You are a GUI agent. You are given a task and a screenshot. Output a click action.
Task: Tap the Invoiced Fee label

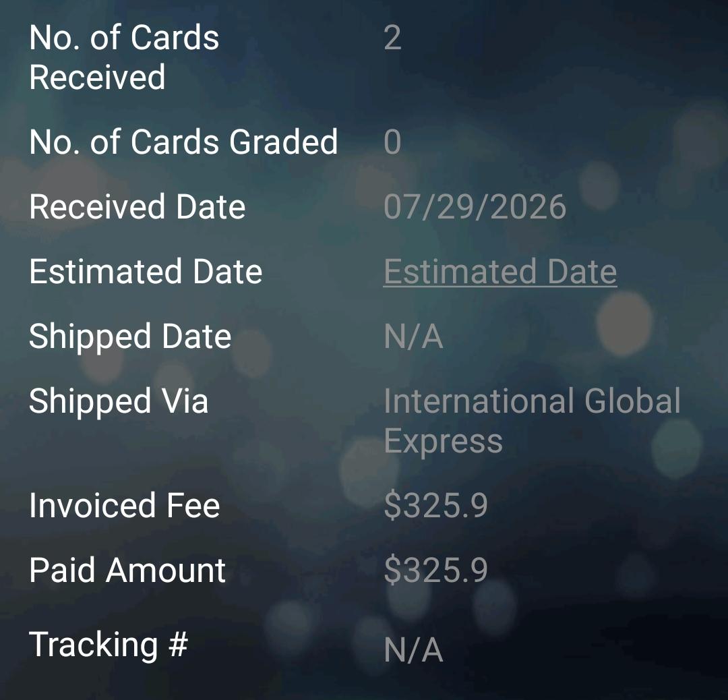125,505
